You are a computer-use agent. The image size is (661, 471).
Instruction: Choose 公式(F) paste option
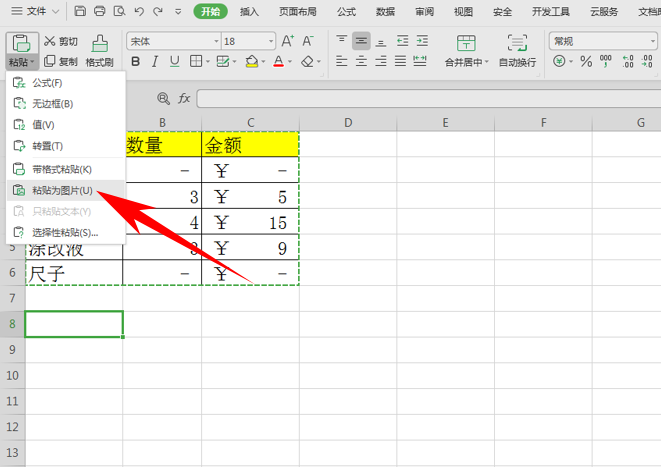pyautogui.click(x=66, y=83)
